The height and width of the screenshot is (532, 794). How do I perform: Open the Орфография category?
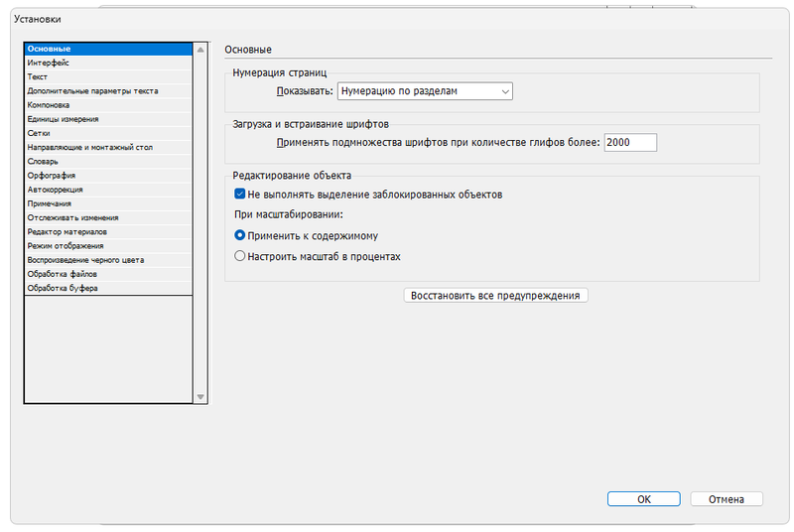[108, 176]
